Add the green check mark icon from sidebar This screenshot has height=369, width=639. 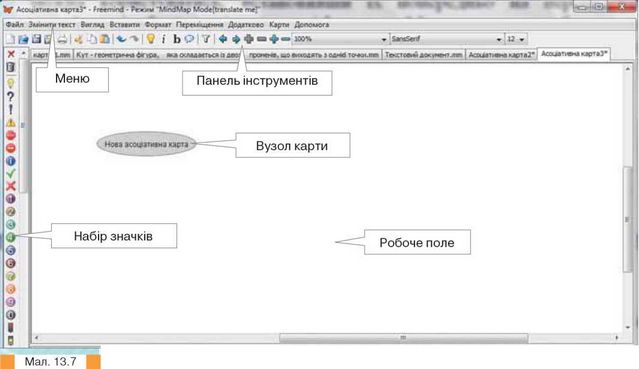click(x=11, y=174)
